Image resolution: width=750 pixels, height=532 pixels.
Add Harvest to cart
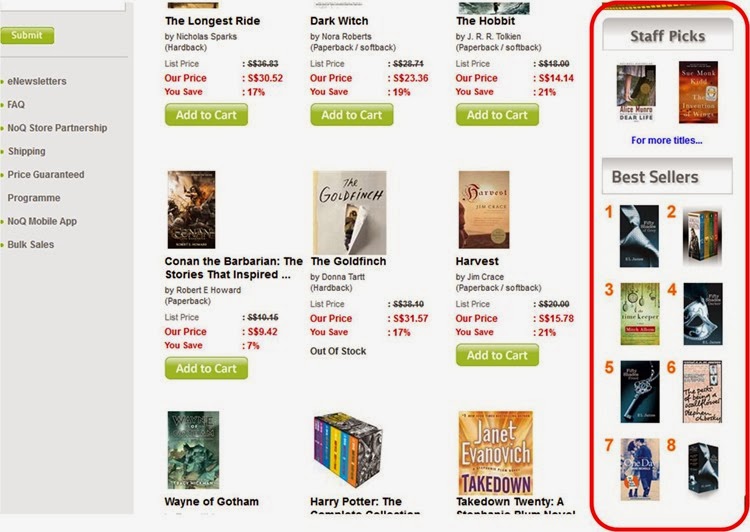pyautogui.click(x=497, y=355)
